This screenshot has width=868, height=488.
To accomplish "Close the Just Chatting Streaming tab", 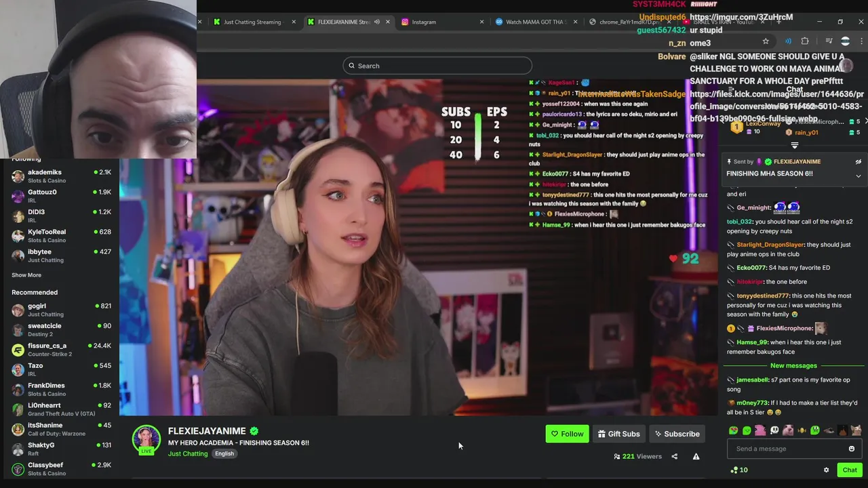I will pos(294,22).
